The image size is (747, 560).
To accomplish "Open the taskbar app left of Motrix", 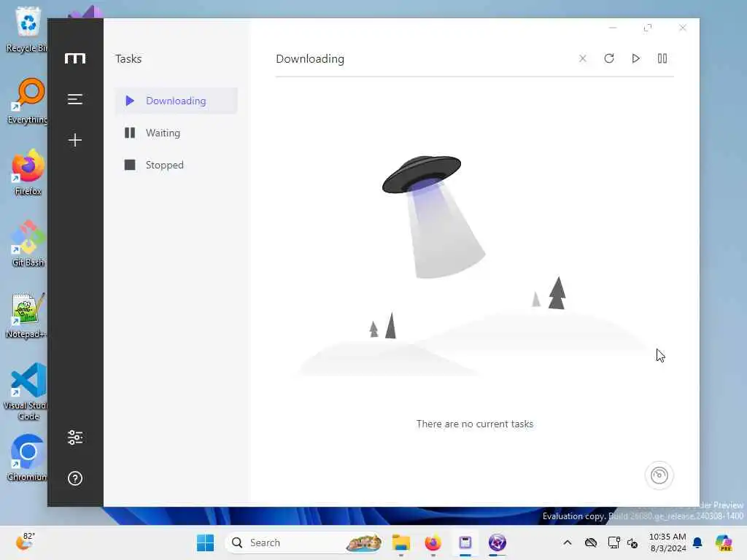I will click(465, 542).
